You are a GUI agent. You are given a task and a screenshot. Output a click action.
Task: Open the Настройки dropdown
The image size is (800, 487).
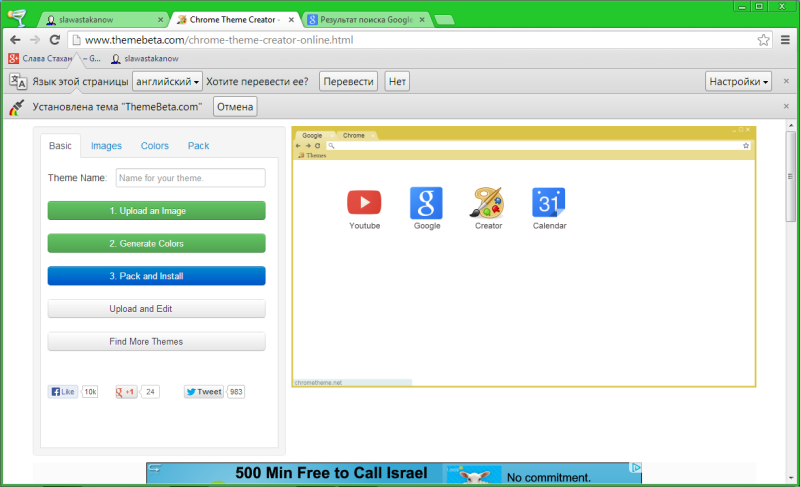(x=738, y=82)
